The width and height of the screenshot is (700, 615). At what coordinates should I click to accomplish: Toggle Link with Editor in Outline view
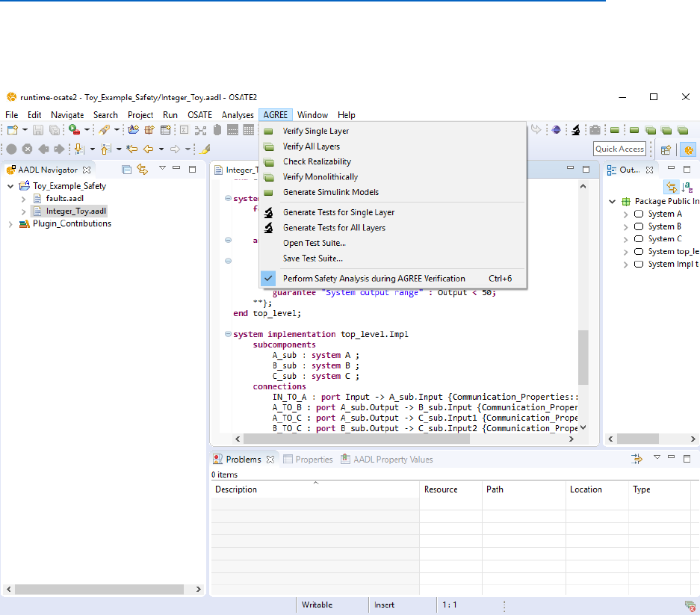[x=670, y=188]
